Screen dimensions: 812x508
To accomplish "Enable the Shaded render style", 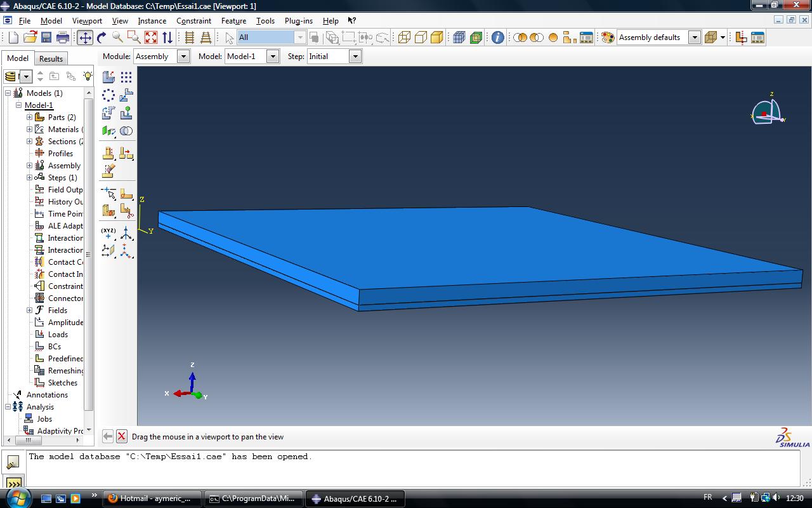I will (437, 37).
